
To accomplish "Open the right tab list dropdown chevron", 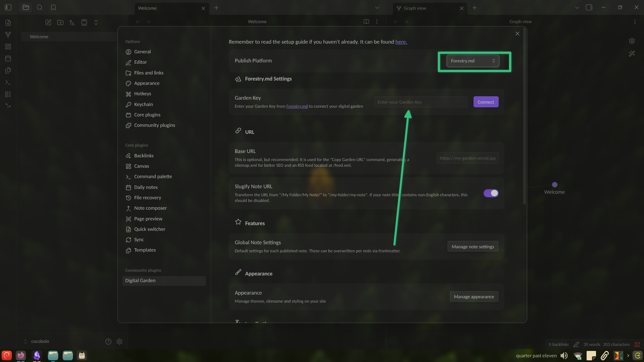I will point(577,8).
